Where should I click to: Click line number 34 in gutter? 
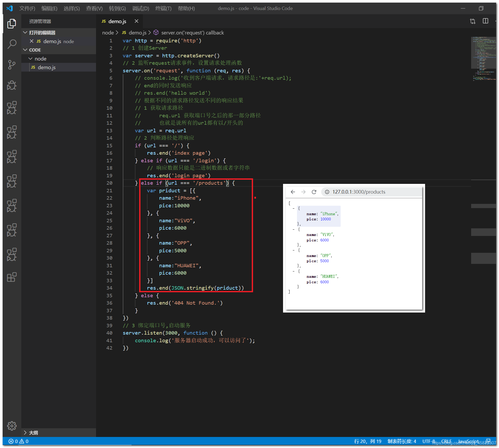coord(109,288)
